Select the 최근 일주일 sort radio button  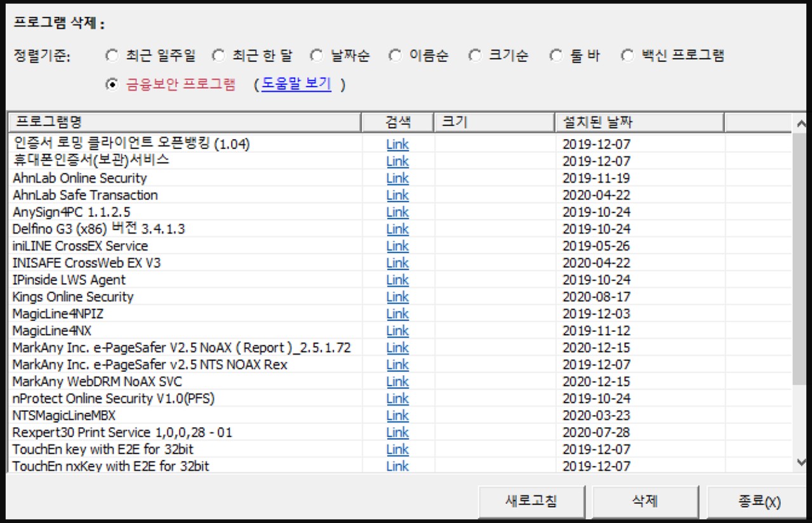[x=112, y=56]
